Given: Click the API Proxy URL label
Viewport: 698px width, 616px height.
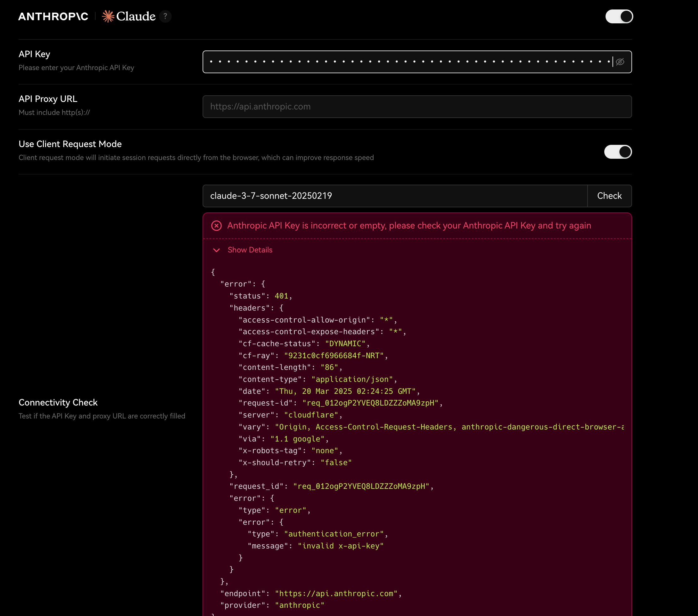Looking at the screenshot, I should point(48,99).
